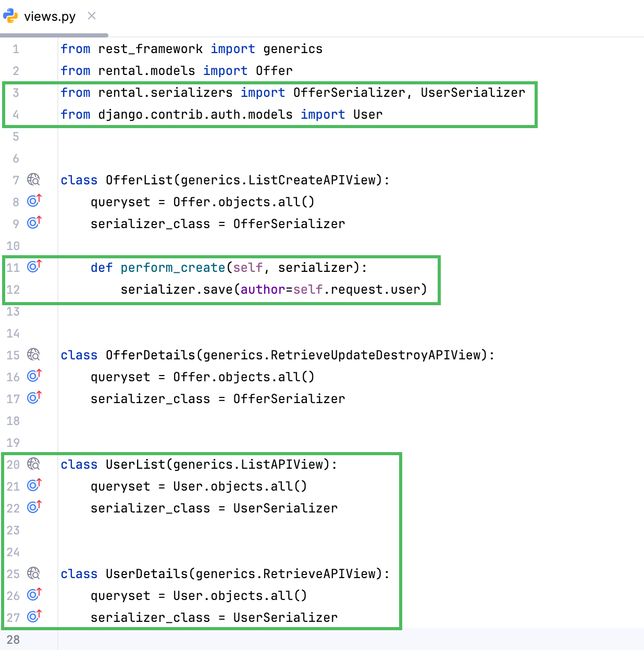Click the overriding-member gutter icon on line 21

click(x=33, y=486)
